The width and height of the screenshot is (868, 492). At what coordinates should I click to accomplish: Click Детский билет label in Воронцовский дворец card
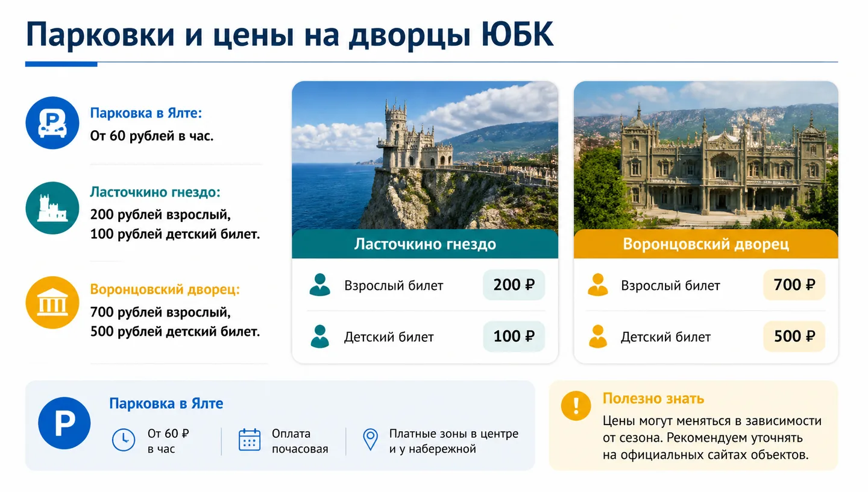665,337
